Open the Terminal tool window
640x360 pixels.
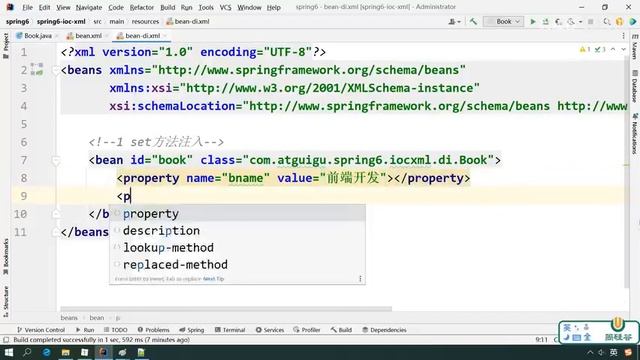pyautogui.click(x=230, y=330)
